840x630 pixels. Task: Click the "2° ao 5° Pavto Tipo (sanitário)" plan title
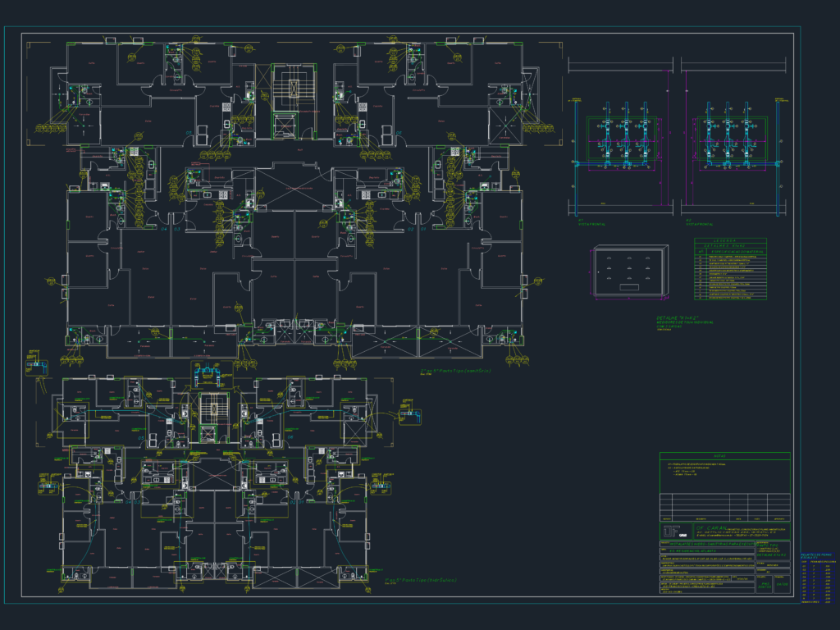click(454, 371)
